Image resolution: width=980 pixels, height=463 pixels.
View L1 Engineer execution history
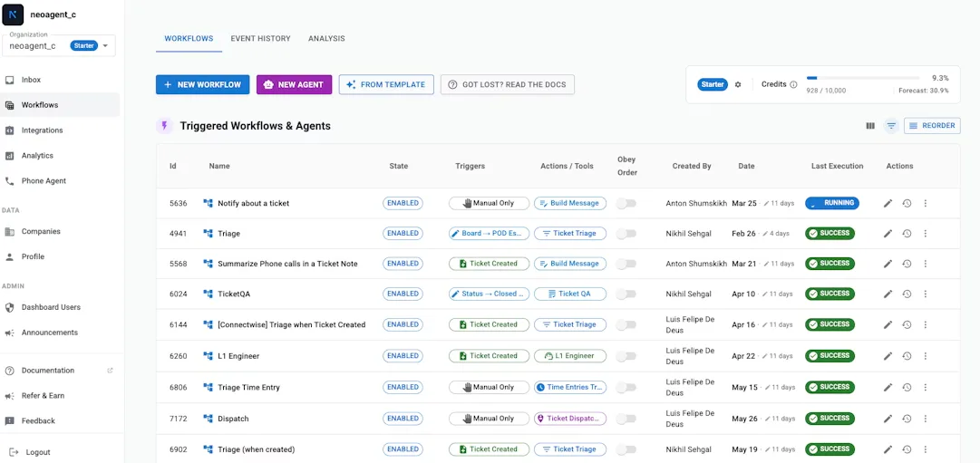coord(907,355)
